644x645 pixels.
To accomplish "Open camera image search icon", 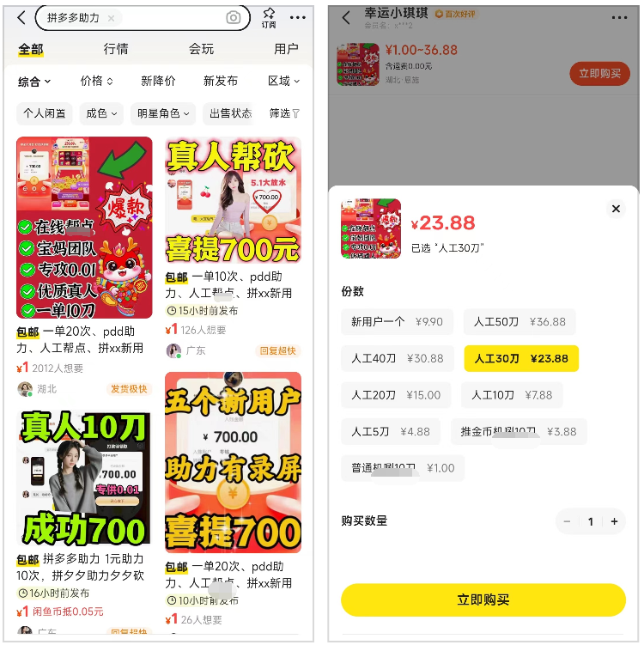I will [234, 17].
